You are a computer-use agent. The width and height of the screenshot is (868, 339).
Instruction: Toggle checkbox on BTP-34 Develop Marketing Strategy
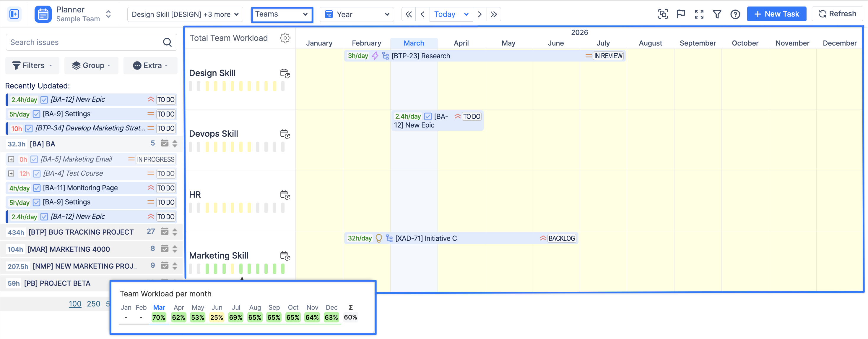click(x=29, y=128)
